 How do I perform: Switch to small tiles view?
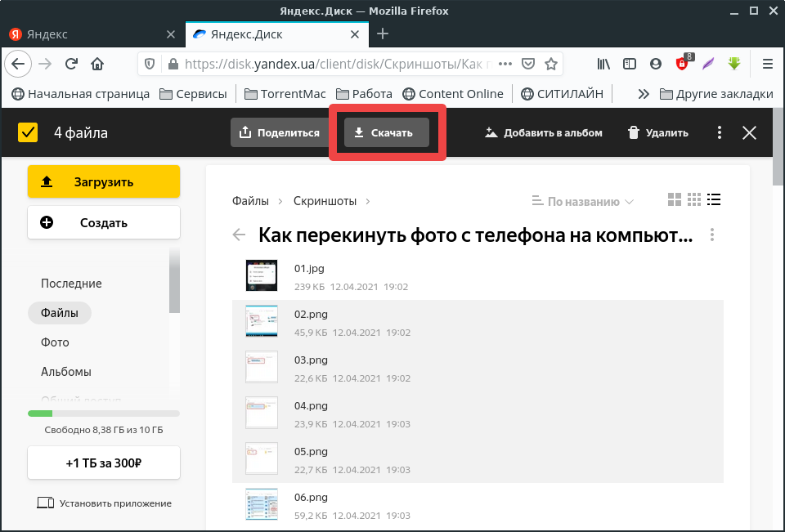[694, 200]
